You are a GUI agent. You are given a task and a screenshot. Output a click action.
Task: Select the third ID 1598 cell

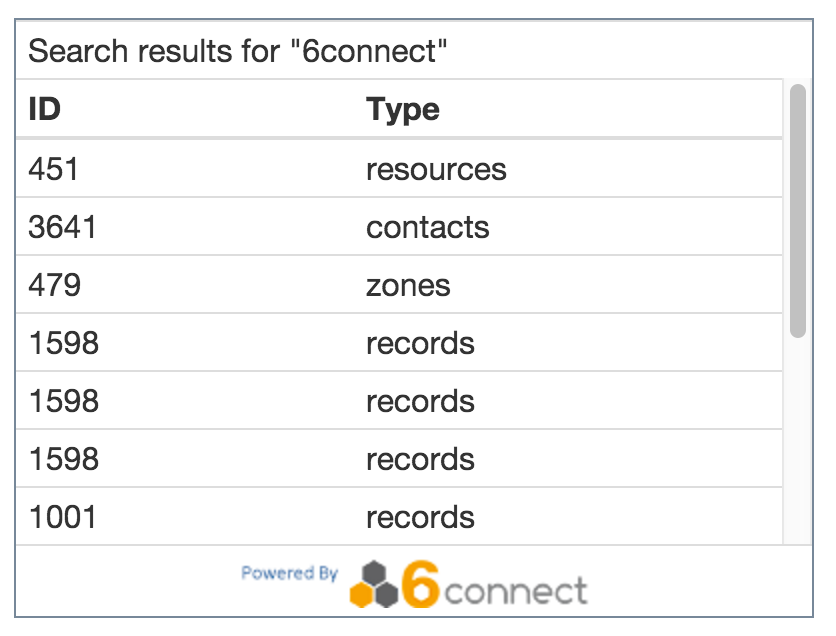coord(64,459)
